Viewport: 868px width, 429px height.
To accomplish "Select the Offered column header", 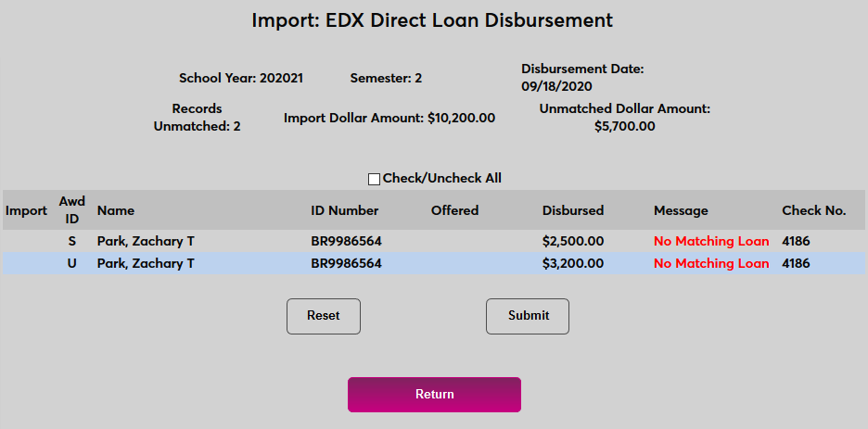I will point(454,210).
